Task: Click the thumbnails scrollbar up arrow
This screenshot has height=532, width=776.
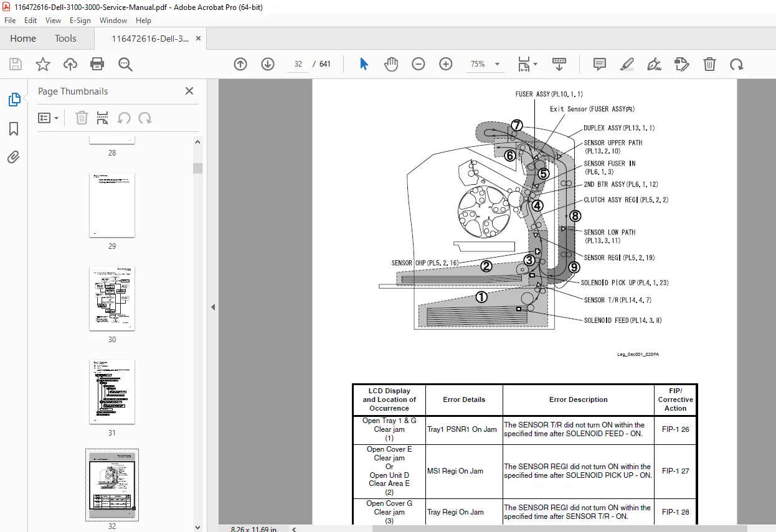Action: 198,141
